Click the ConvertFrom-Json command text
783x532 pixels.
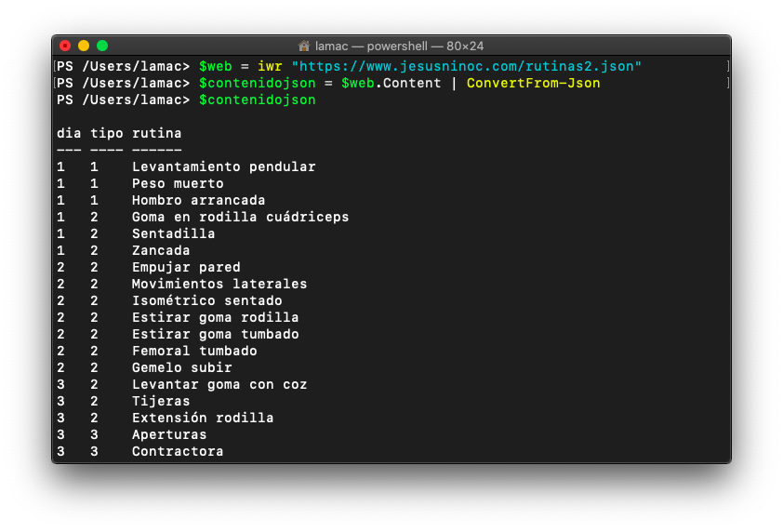(x=534, y=83)
